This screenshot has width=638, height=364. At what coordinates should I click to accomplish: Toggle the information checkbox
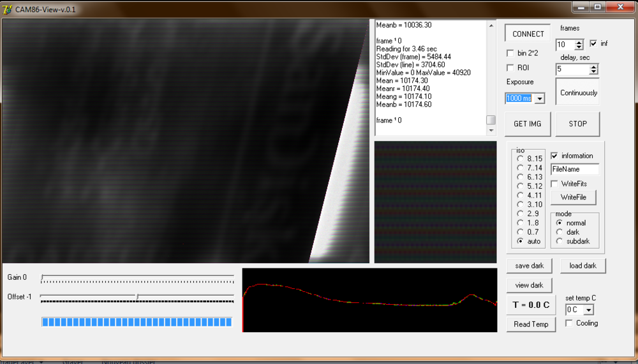pos(554,156)
